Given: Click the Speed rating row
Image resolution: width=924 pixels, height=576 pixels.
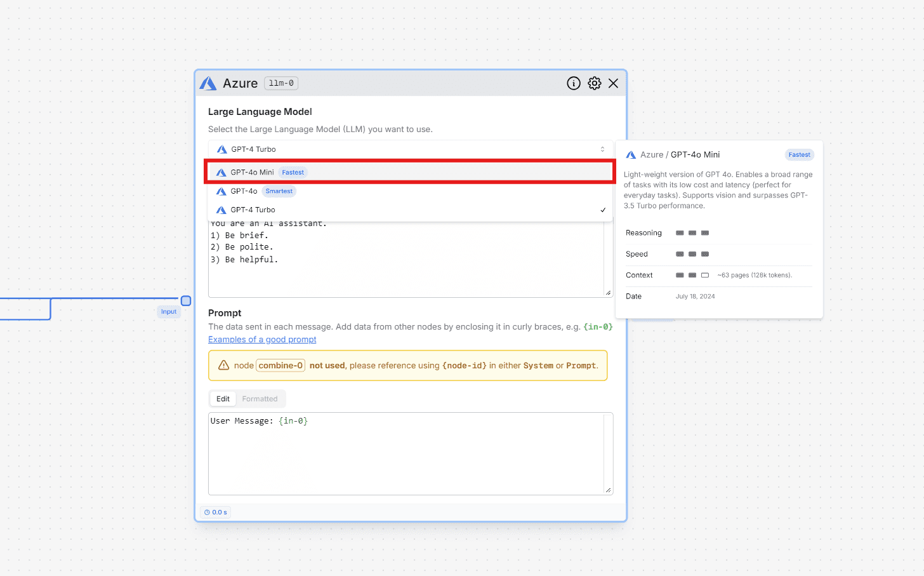Looking at the screenshot, I should [718, 254].
